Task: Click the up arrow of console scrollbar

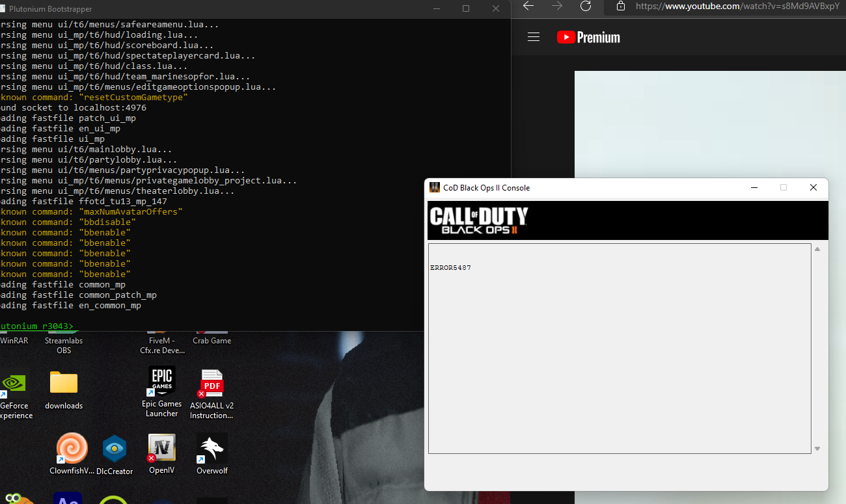Action: tap(817, 249)
